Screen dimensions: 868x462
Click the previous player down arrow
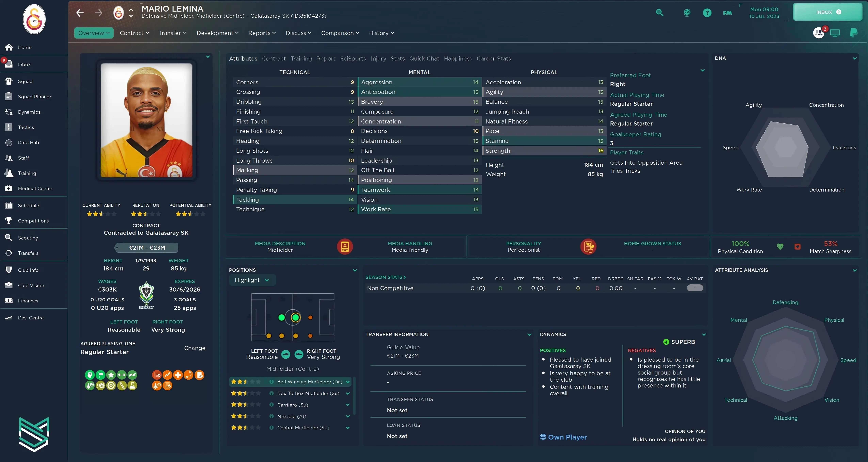pyautogui.click(x=131, y=16)
